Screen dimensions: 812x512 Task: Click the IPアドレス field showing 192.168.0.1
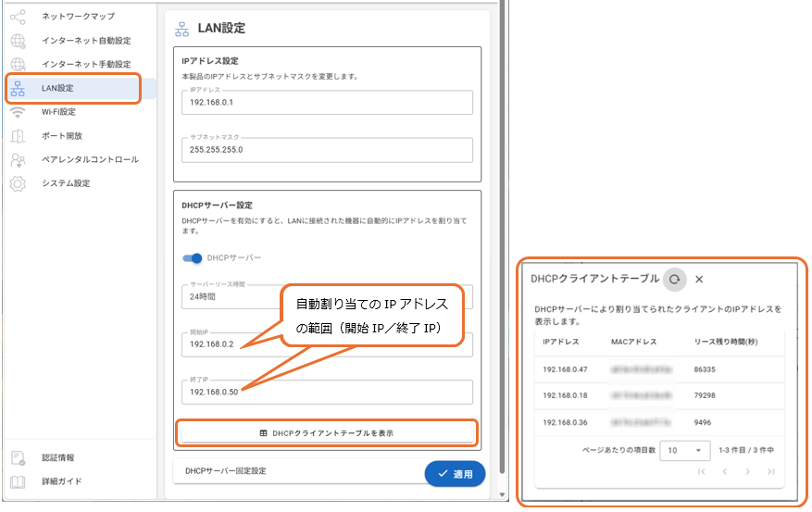[328, 103]
